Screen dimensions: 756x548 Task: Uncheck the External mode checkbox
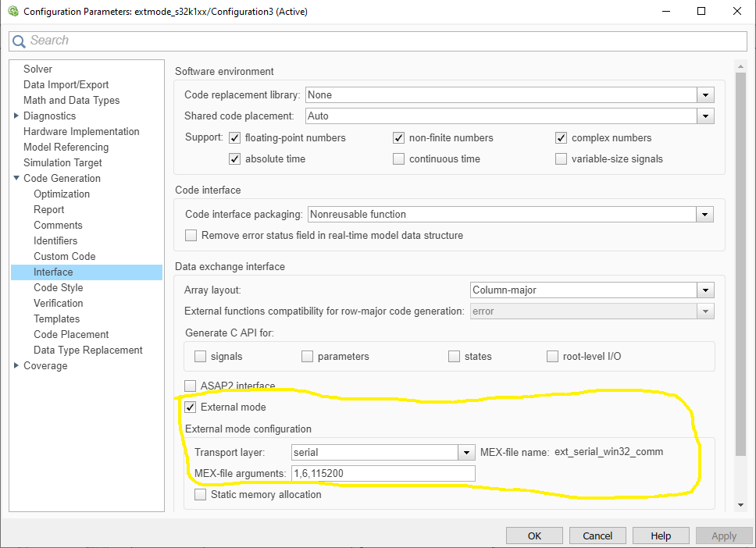click(191, 407)
